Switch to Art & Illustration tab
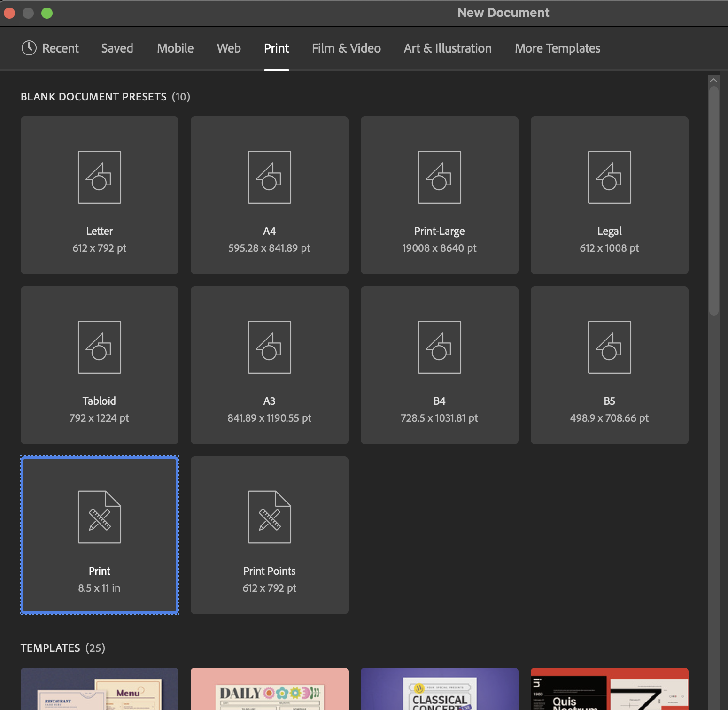 point(447,48)
